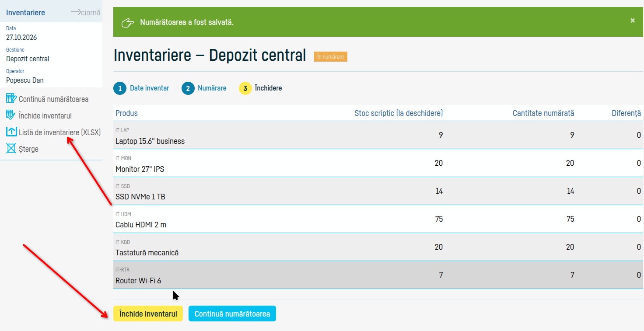
Task: Click the date 27.10.2026
Action: coord(21,37)
